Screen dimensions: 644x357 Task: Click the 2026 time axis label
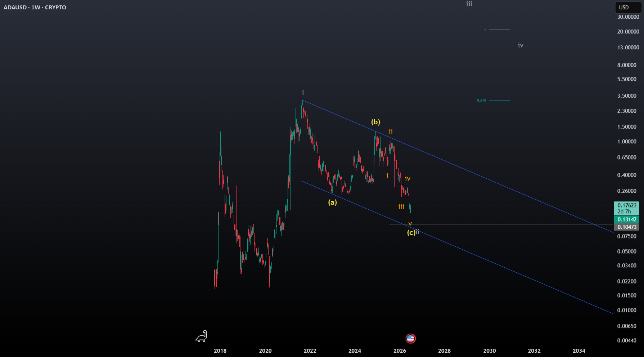coord(400,351)
